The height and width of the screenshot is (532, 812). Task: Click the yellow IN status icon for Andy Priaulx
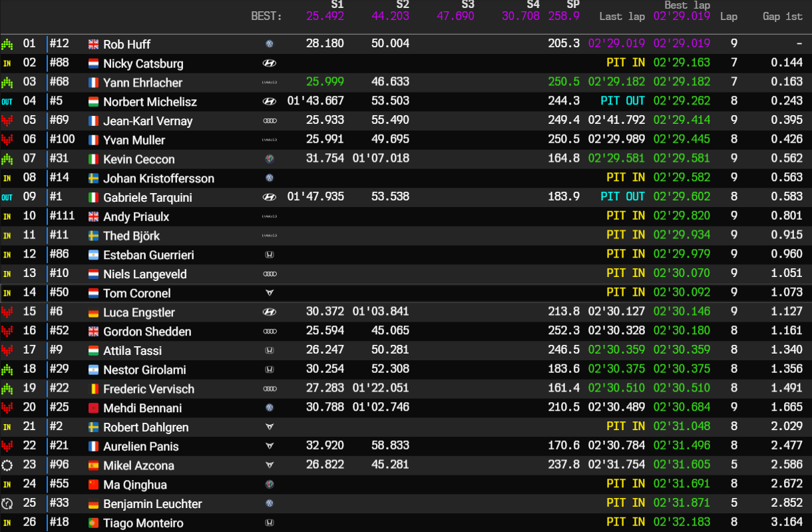[x=7, y=217]
